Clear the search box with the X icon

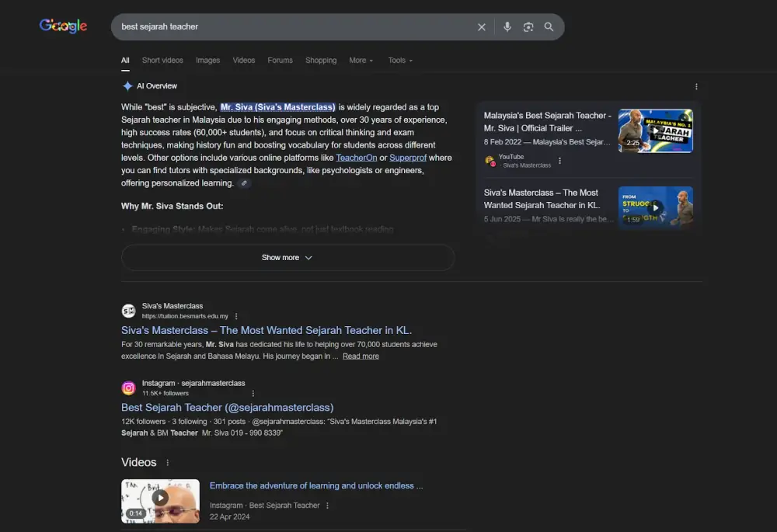coord(481,26)
